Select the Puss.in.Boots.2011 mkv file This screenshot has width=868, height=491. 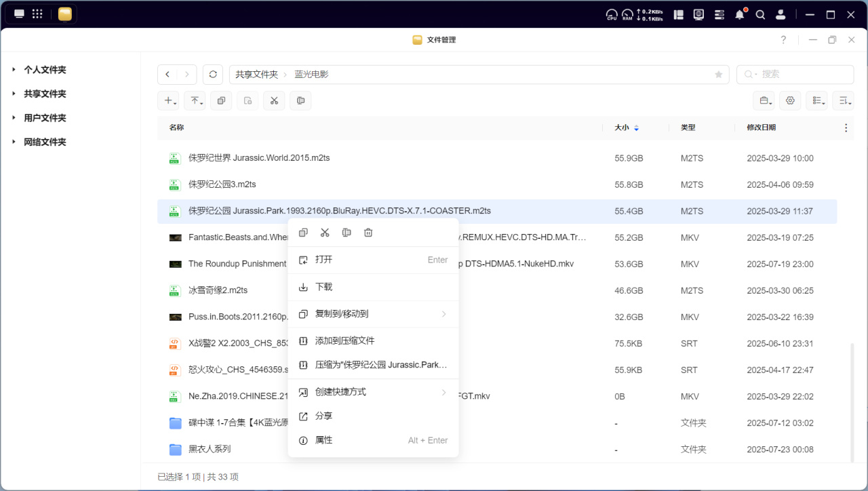[497, 317]
